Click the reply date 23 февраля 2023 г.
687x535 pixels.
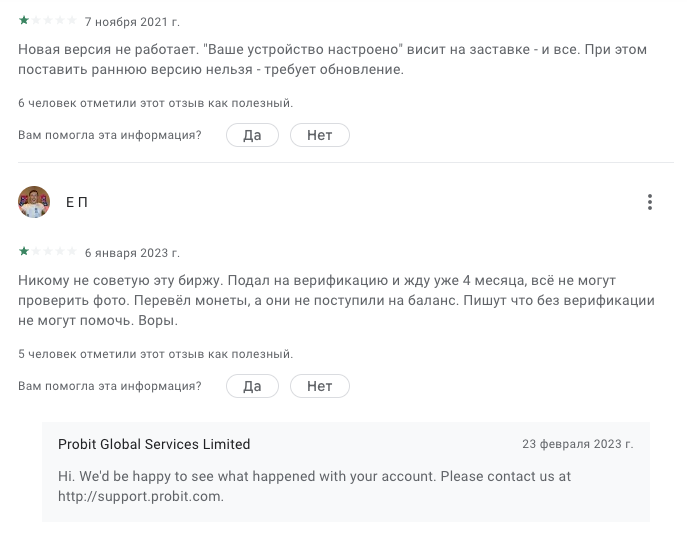point(577,444)
